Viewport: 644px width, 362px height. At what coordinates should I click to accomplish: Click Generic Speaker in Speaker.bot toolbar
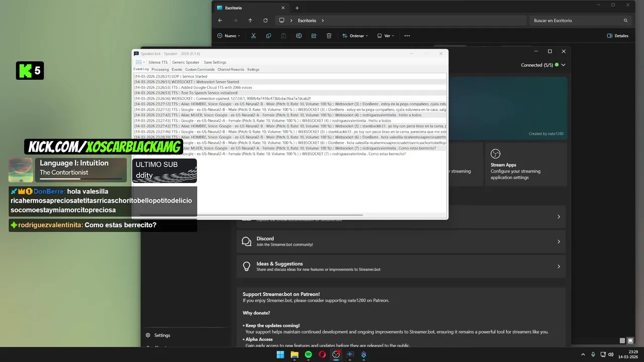[x=186, y=62]
